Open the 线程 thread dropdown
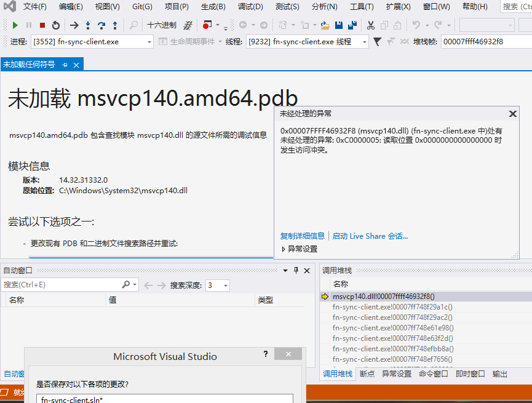Viewport: 532px width, 403px height. (365, 41)
